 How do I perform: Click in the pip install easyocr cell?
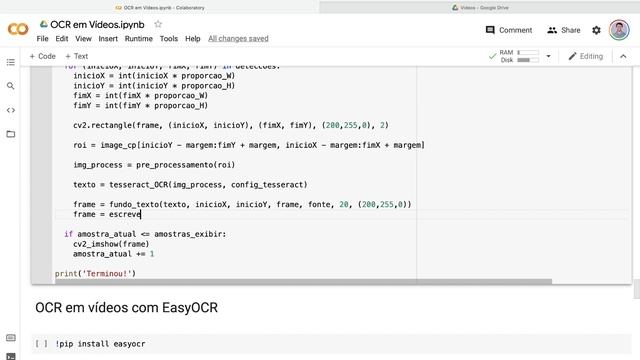(x=343, y=344)
